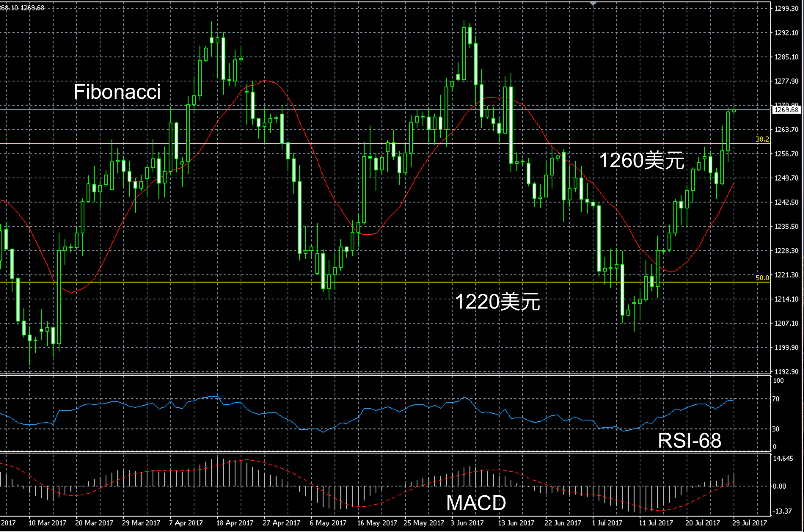Viewport: 804px width, 532px height.
Task: Click the RSI 30 level label
Action: tap(776, 429)
